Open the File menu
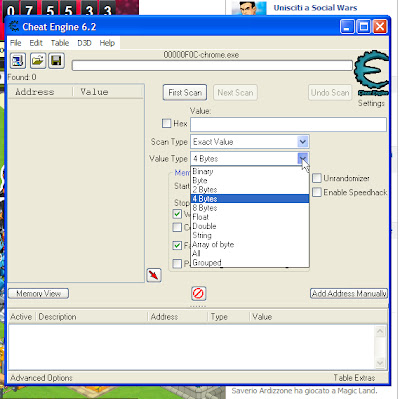The width and height of the screenshot is (400, 399). [15, 43]
